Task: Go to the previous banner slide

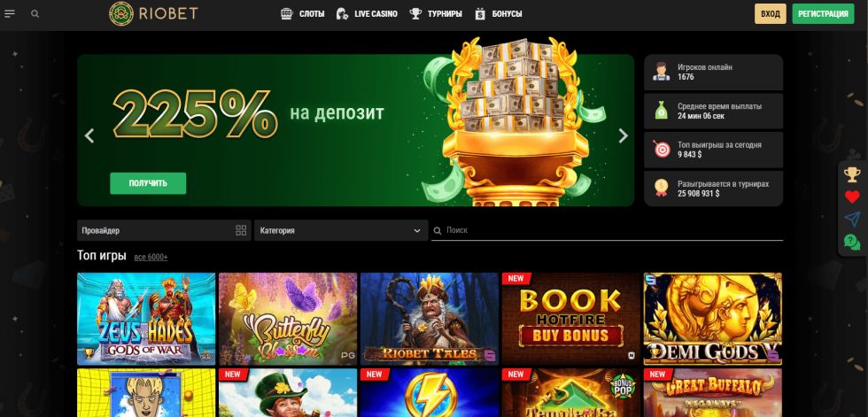Action: [x=89, y=135]
